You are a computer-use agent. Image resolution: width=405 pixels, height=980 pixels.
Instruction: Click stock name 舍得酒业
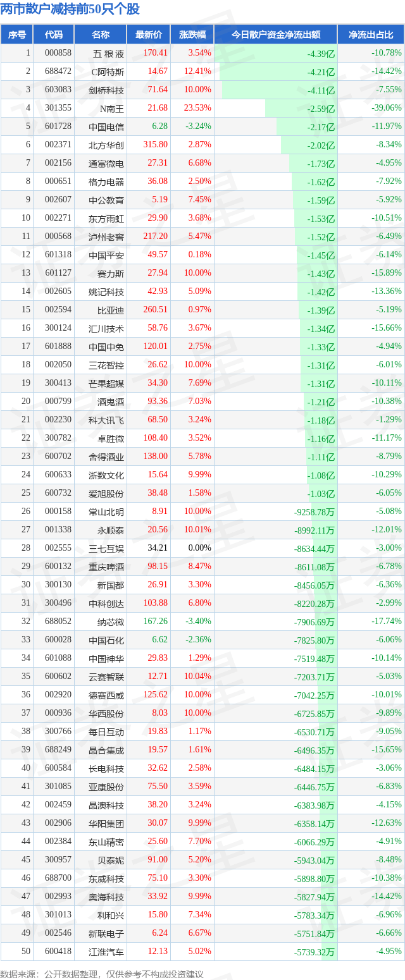(x=106, y=456)
